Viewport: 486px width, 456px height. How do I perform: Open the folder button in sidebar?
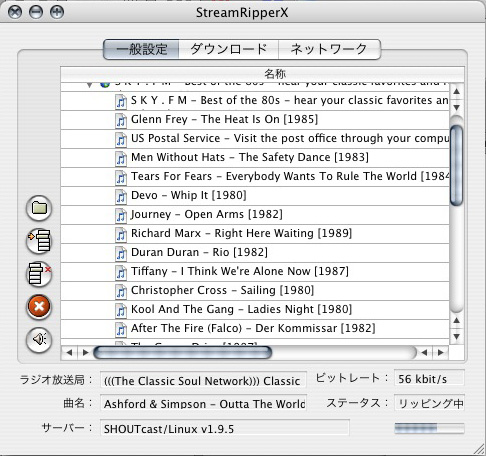click(x=39, y=208)
